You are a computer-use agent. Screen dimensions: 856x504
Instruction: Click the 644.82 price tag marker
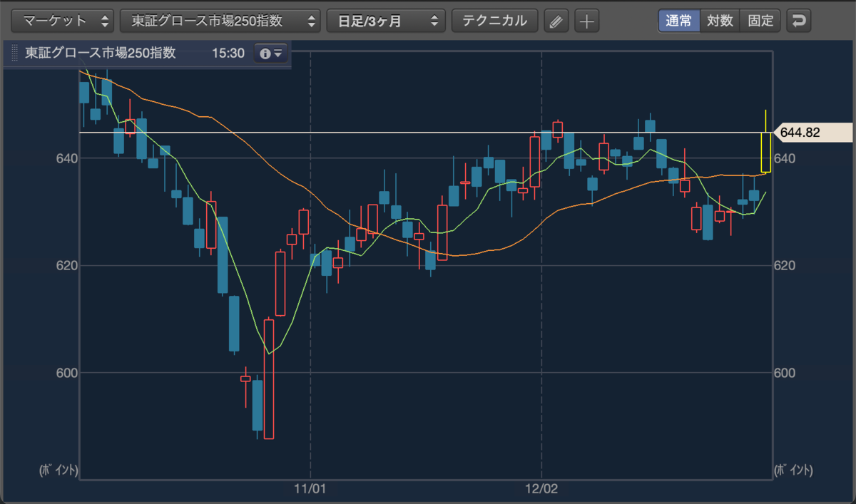[x=812, y=133]
